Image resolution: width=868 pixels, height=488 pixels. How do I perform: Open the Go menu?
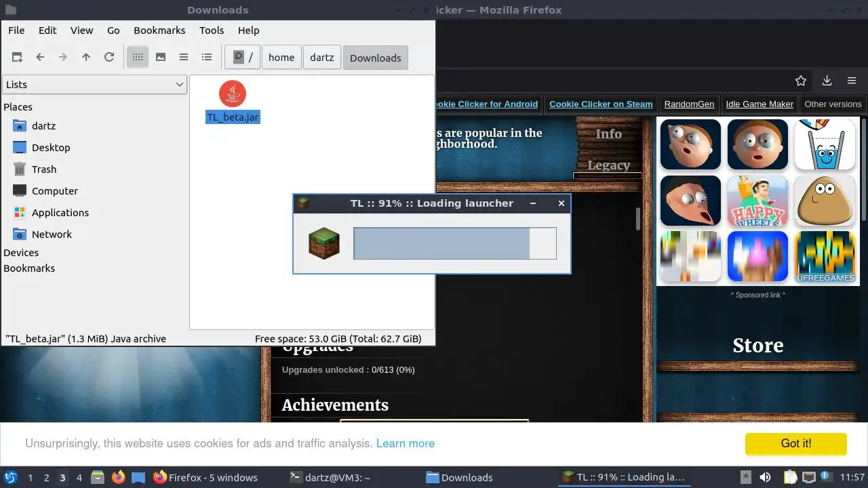(x=113, y=30)
